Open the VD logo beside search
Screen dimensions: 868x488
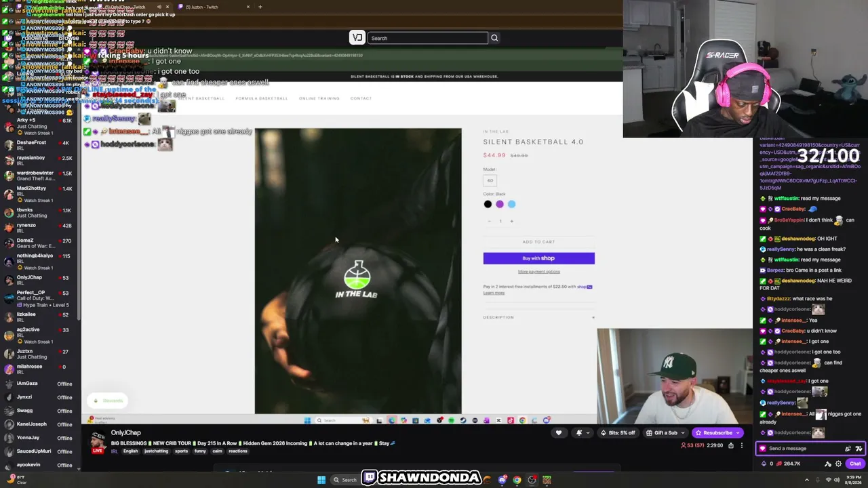pyautogui.click(x=357, y=38)
